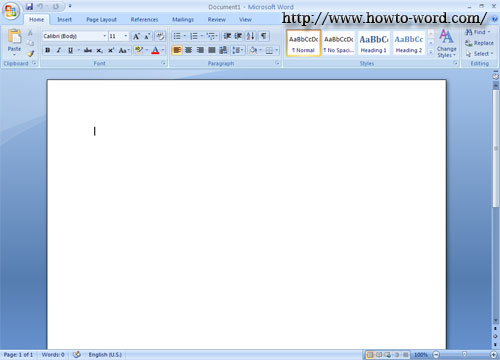Open the Page Layout tab
This screenshot has height=360, width=500.
(x=101, y=20)
